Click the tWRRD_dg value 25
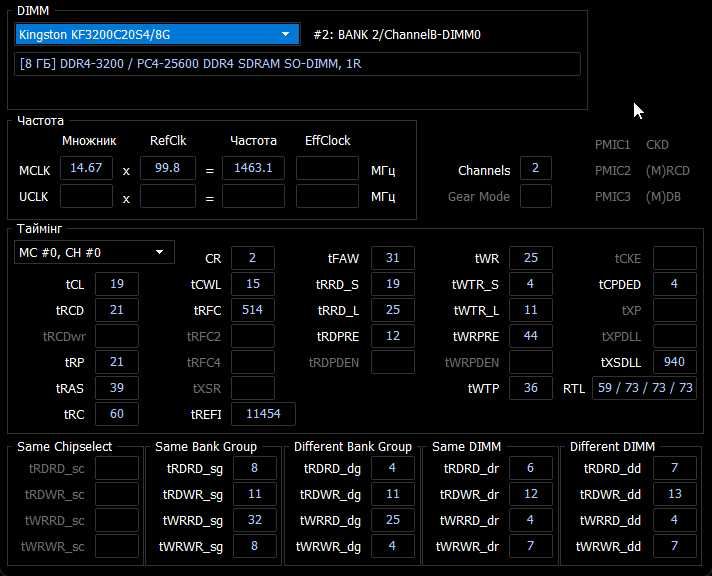 pos(393,520)
